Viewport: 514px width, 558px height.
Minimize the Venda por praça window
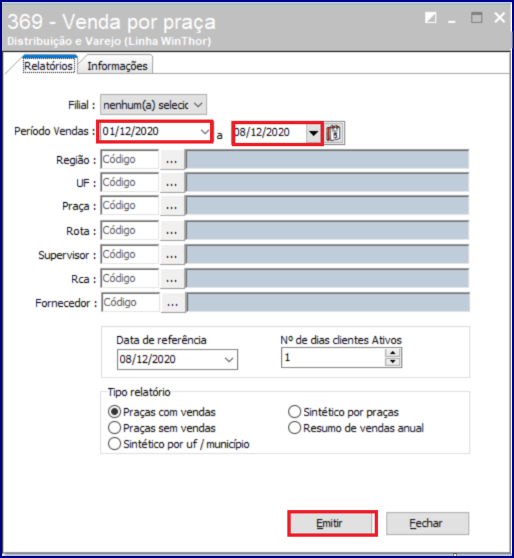[452, 21]
